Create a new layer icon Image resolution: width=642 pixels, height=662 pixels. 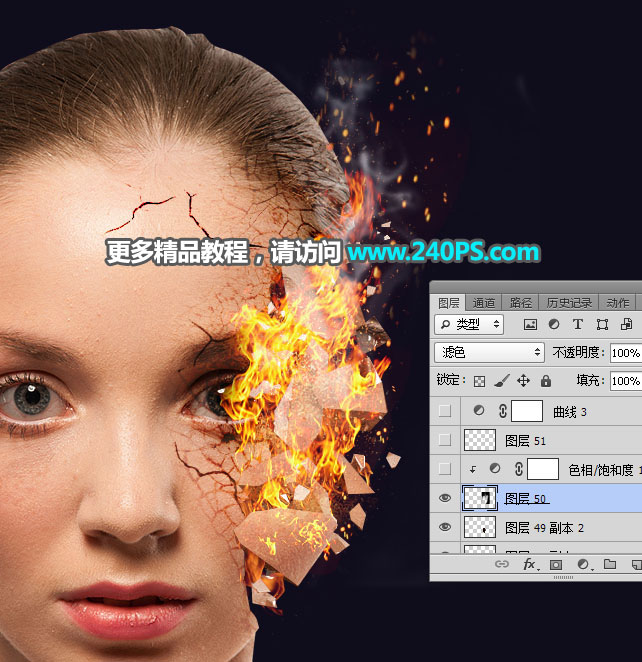coord(637,564)
